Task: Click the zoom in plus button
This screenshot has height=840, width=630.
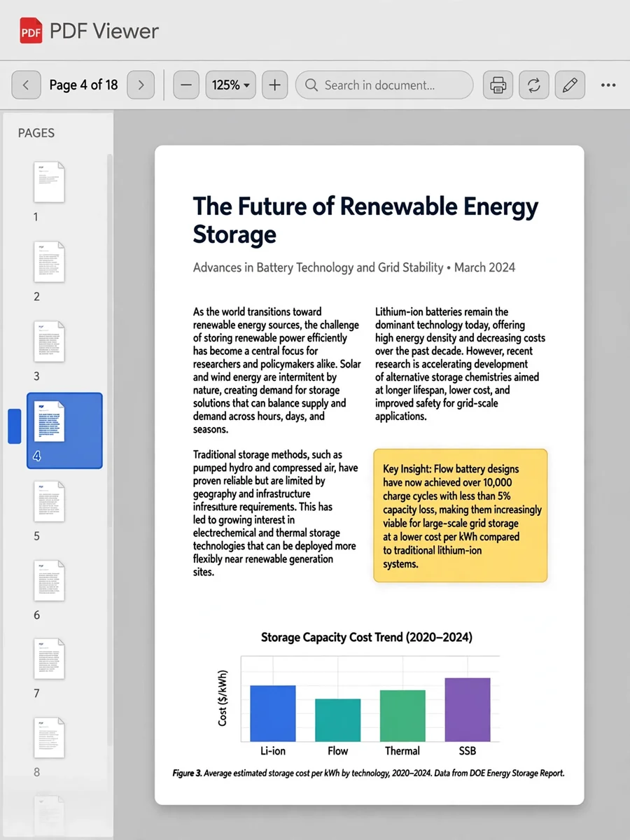Action: 274,85
